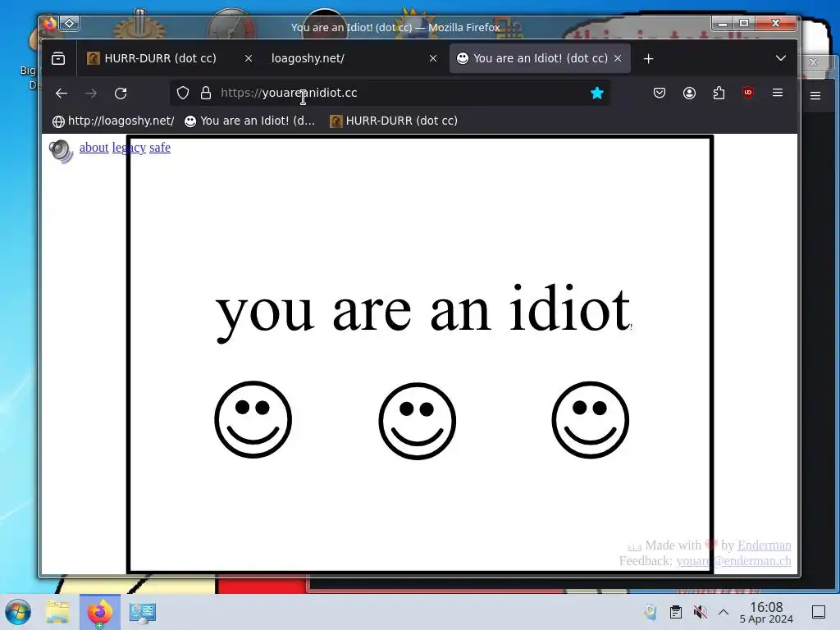The height and width of the screenshot is (630, 840).
Task: Open tracking protection shield icon
Action: coord(183,94)
